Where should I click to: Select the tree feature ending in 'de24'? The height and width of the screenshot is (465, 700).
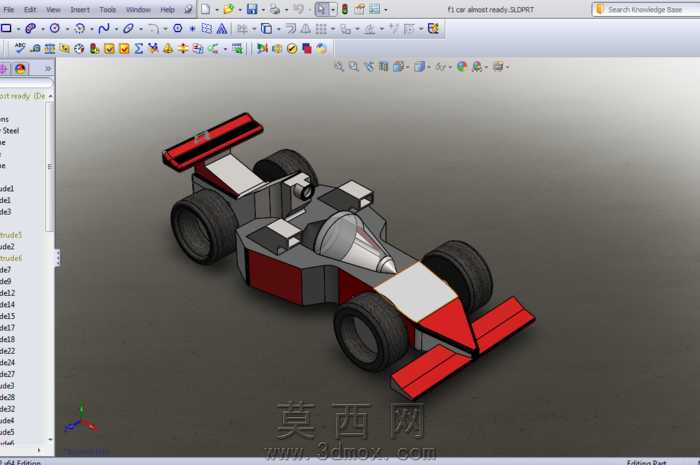pyautogui.click(x=7, y=362)
